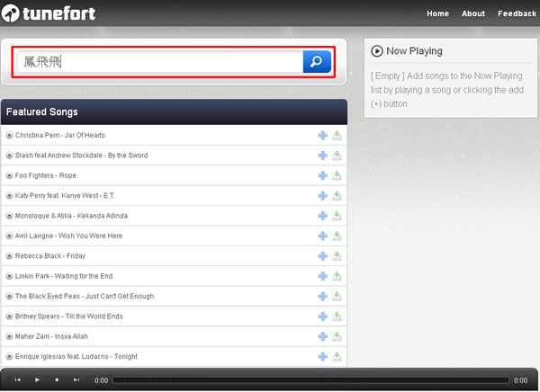Viewport: 540px width, 392px height.
Task: Click the stop button in player bar
Action: (57, 380)
